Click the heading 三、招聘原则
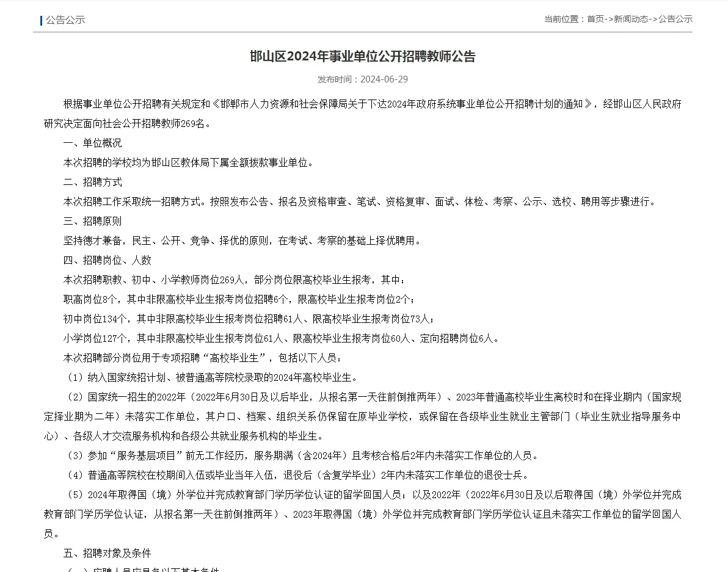Image resolution: width=728 pixels, height=572 pixels. coord(92,221)
